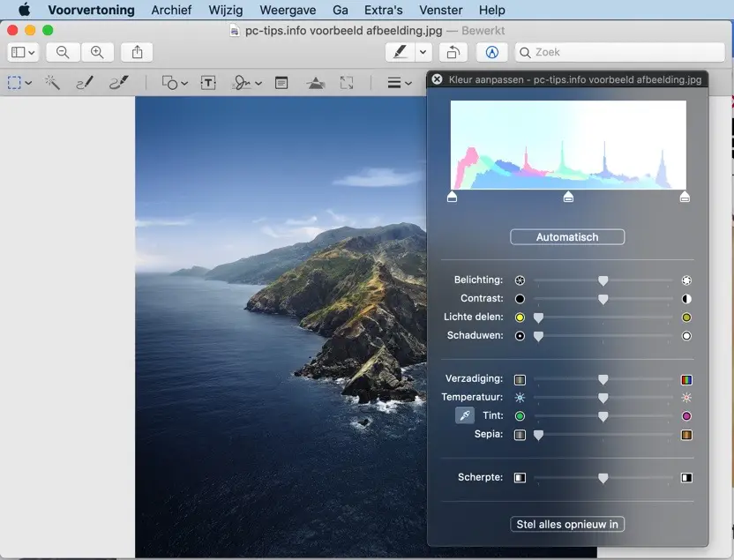The image size is (734, 560).
Task: Click the cool blue Temperatuur icon
Action: coord(520,398)
